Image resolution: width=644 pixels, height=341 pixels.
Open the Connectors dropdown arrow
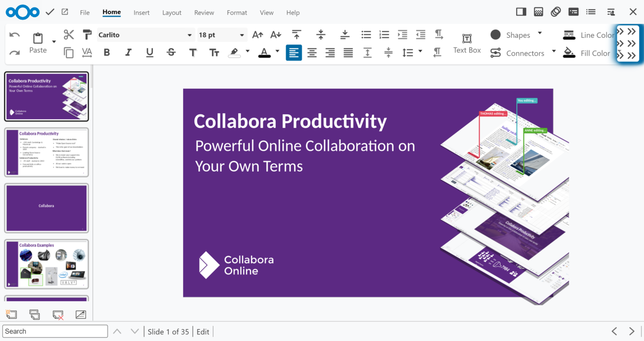tap(554, 51)
